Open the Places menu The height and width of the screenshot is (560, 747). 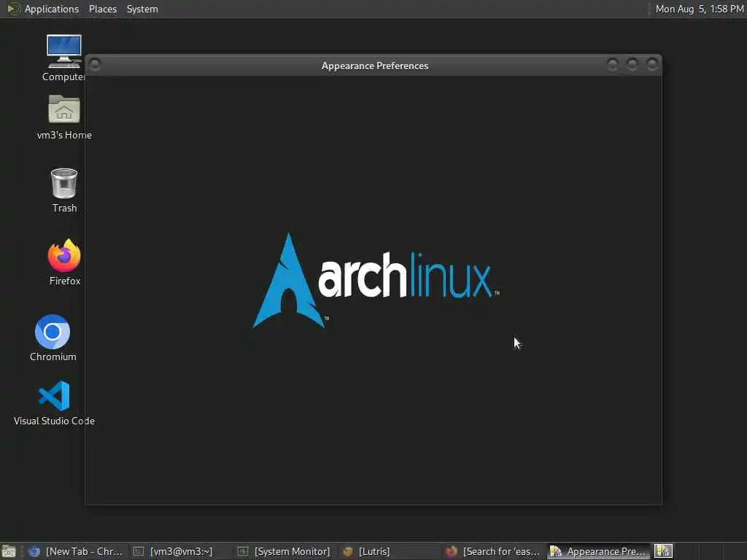(102, 9)
